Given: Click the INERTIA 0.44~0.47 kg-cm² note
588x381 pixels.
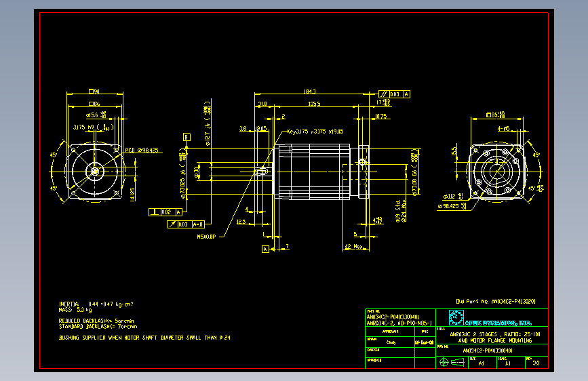Looking at the screenshot, I should [x=96, y=304].
